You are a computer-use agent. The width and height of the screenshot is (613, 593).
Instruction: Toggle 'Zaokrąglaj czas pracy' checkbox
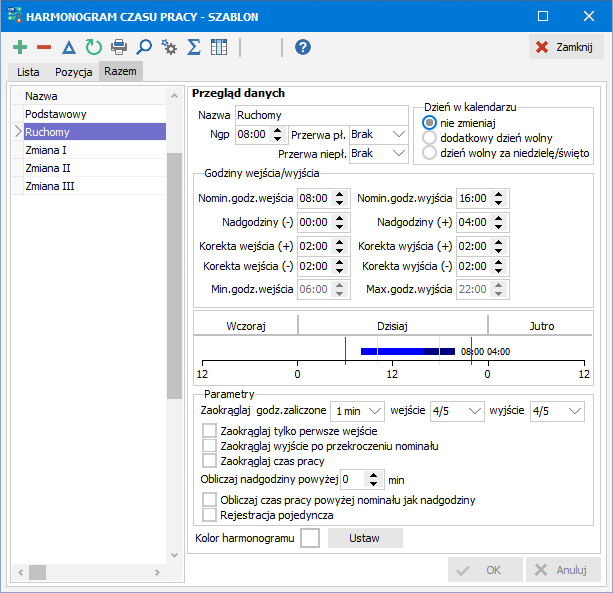210,461
